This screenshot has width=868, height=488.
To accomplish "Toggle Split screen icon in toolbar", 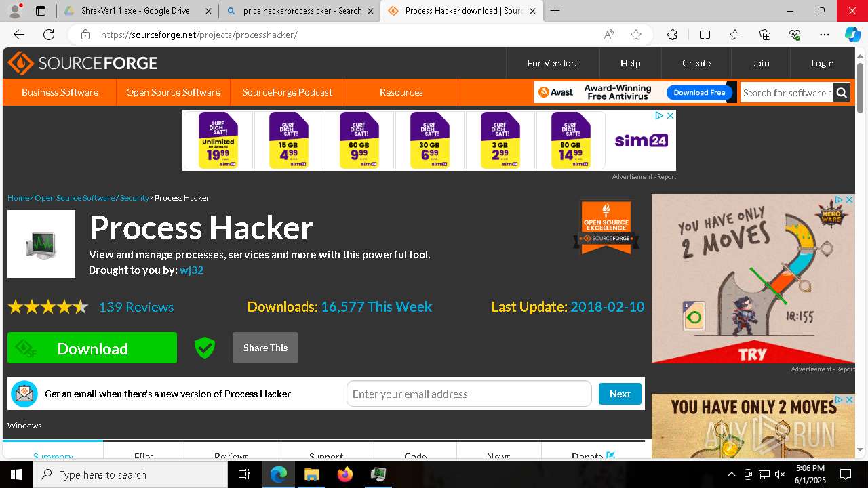I will pos(705,35).
